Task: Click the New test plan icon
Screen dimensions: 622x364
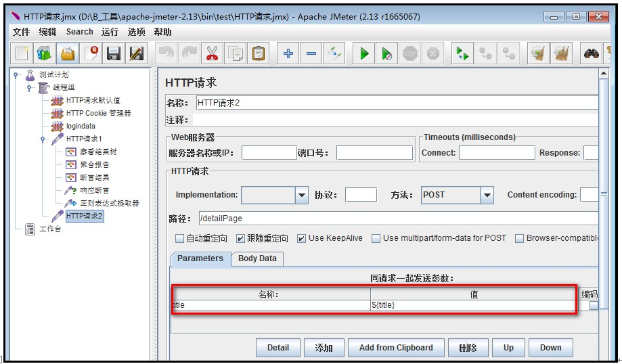Action: [x=22, y=53]
